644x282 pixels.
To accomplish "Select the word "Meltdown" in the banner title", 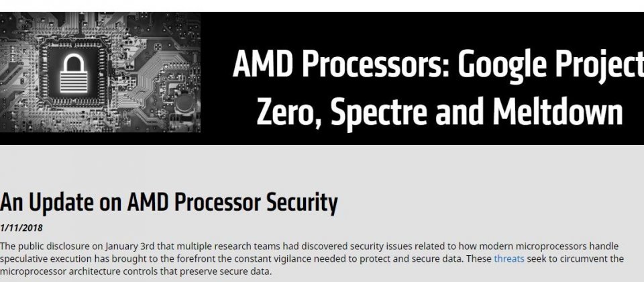I will (x=557, y=112).
